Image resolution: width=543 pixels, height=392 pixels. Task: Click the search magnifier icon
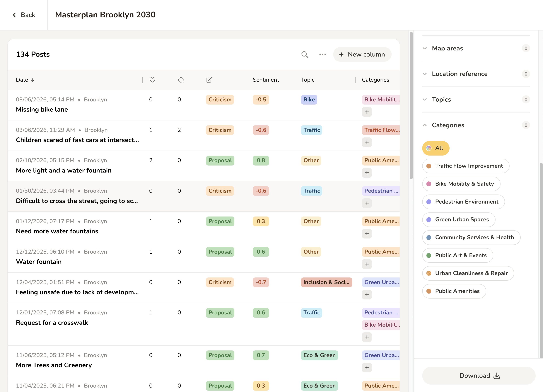[305, 54]
